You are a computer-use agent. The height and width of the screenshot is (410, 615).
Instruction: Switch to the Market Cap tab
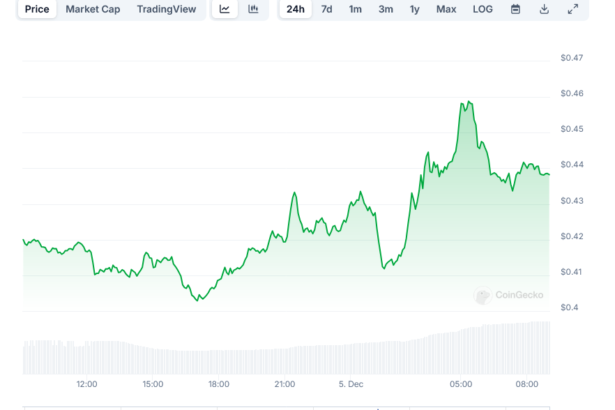95,9
